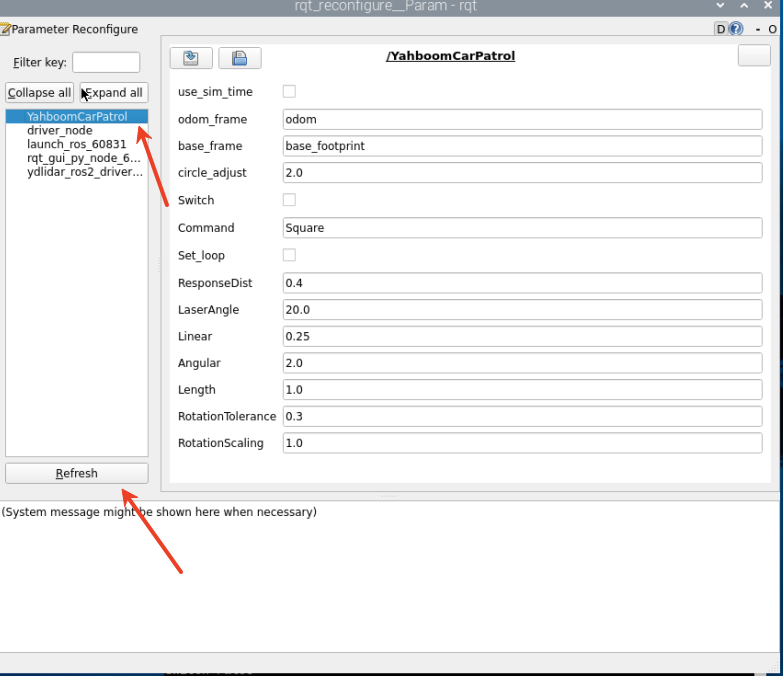Toggle the Switch checkbox
This screenshot has width=783, height=676.
click(x=289, y=200)
